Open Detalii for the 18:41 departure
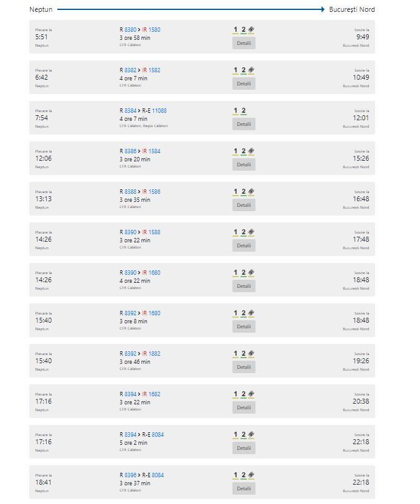 (244, 488)
